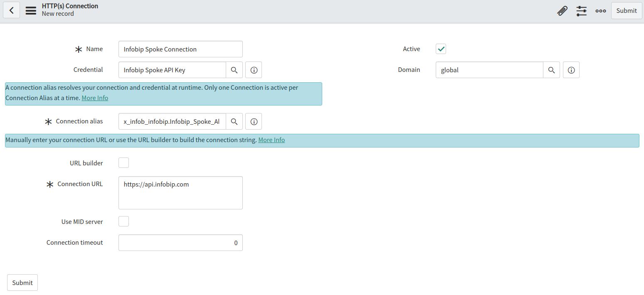
Task: Enable the URL builder checkbox
Action: [x=123, y=163]
